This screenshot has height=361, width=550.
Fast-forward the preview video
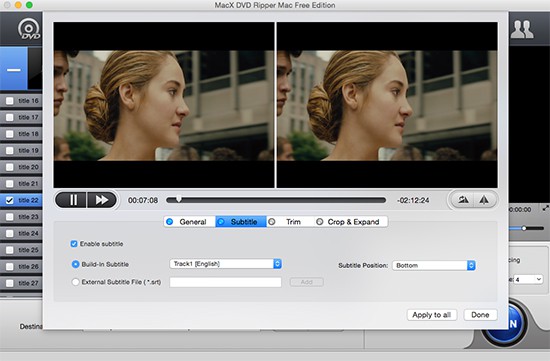click(102, 200)
